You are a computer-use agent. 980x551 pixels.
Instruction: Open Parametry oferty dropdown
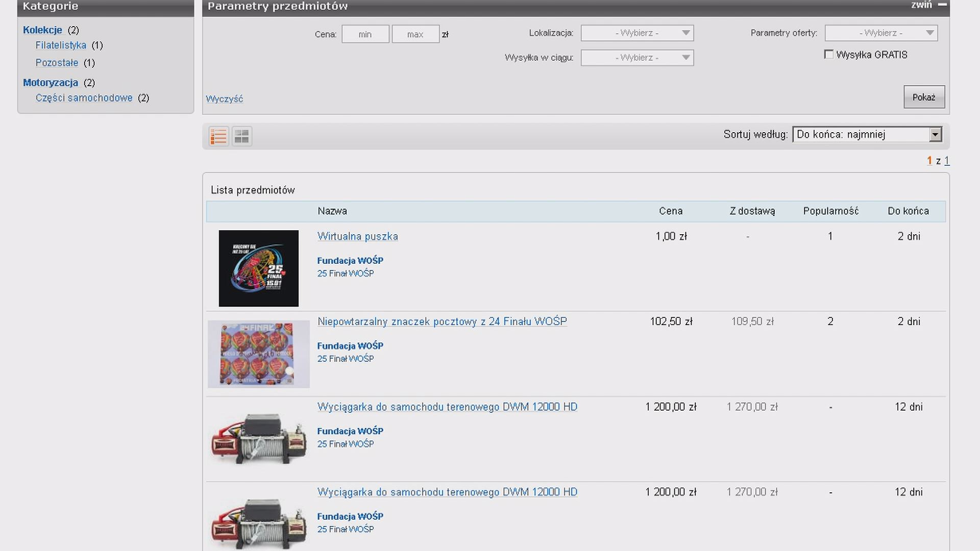click(881, 33)
